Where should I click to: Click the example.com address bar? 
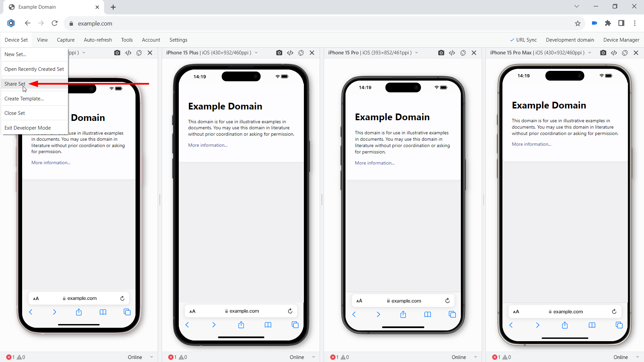(95, 24)
